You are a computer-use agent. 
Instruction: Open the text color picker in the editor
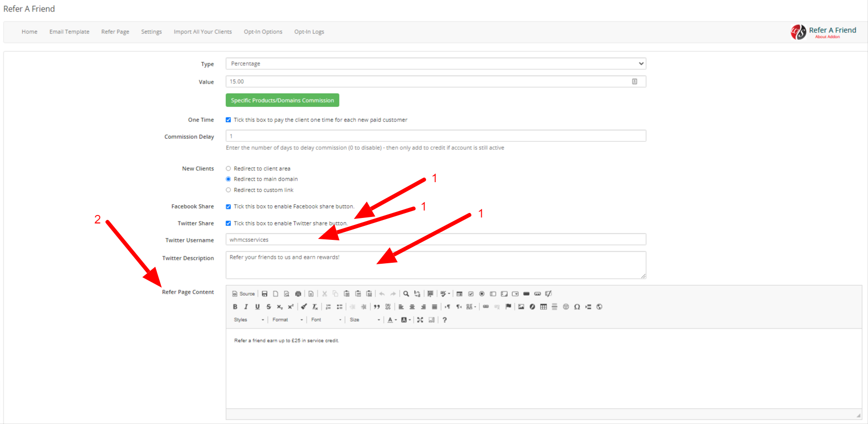pyautogui.click(x=392, y=320)
